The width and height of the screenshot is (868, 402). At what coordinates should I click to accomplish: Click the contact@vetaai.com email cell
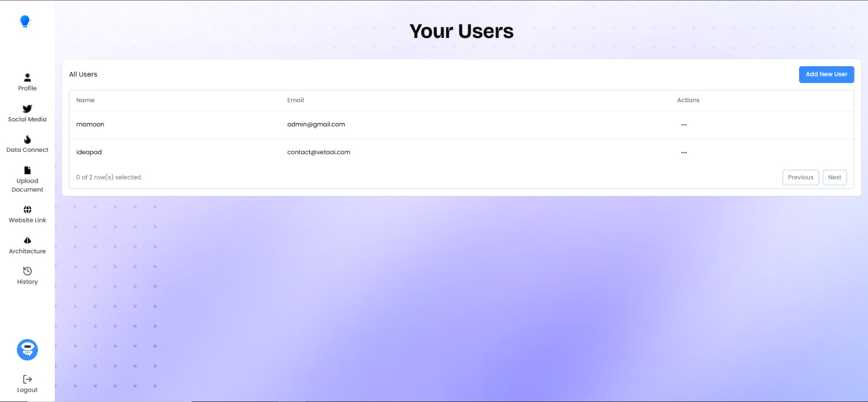[x=318, y=152]
